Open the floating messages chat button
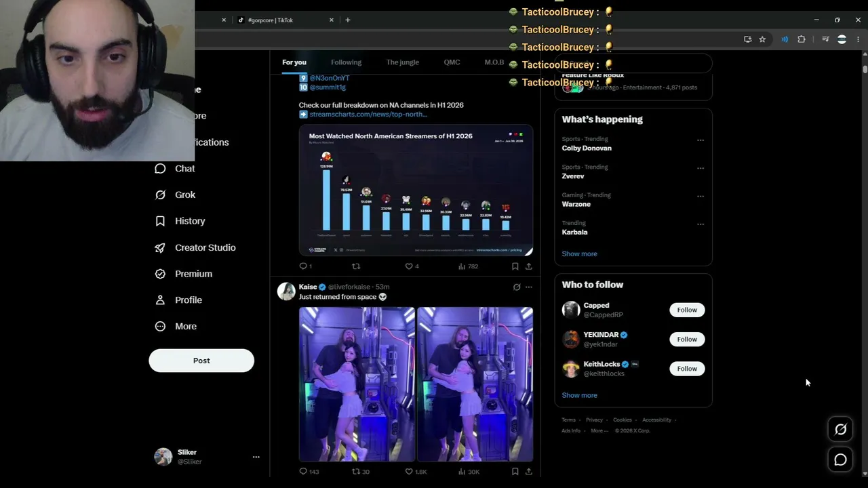868x488 pixels. point(840,460)
